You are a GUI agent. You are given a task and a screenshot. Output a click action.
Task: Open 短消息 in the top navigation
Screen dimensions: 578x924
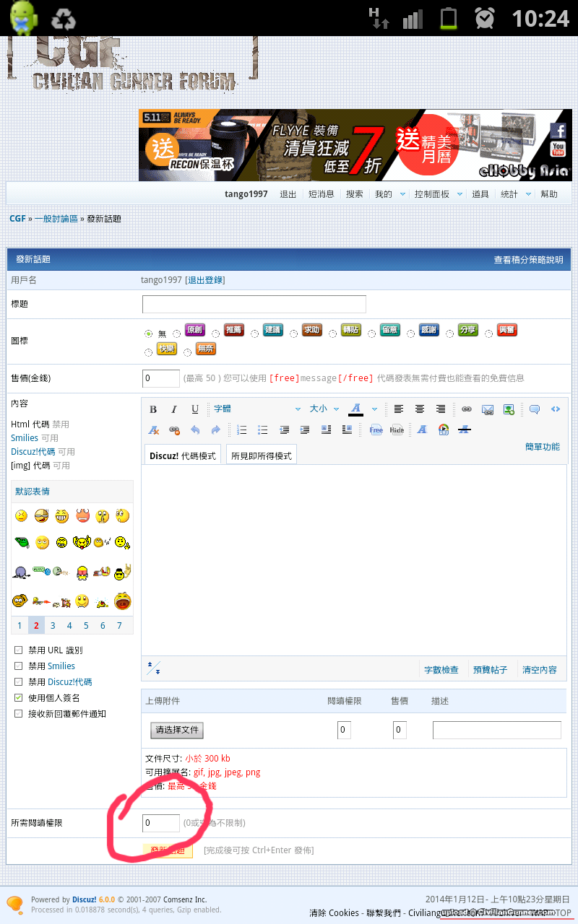[321, 194]
